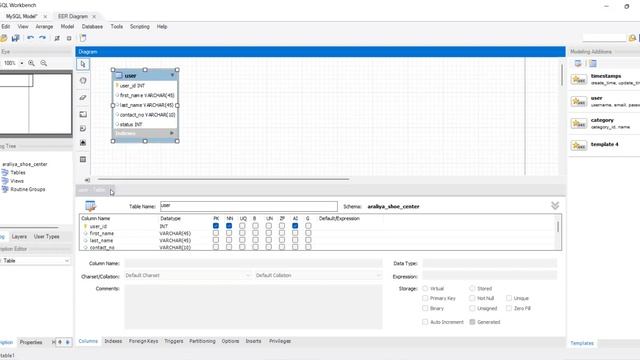
Task: Click the template 4 icon
Action: point(579,145)
